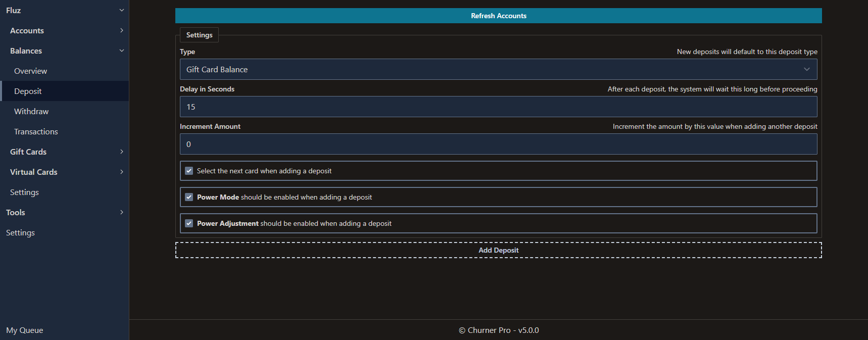Expand the Virtual Cards arrow
868x340 pixels.
click(x=121, y=172)
